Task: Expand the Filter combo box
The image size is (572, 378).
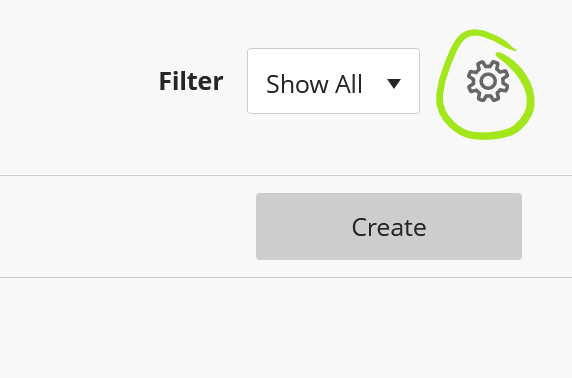Action: pyautogui.click(x=333, y=81)
